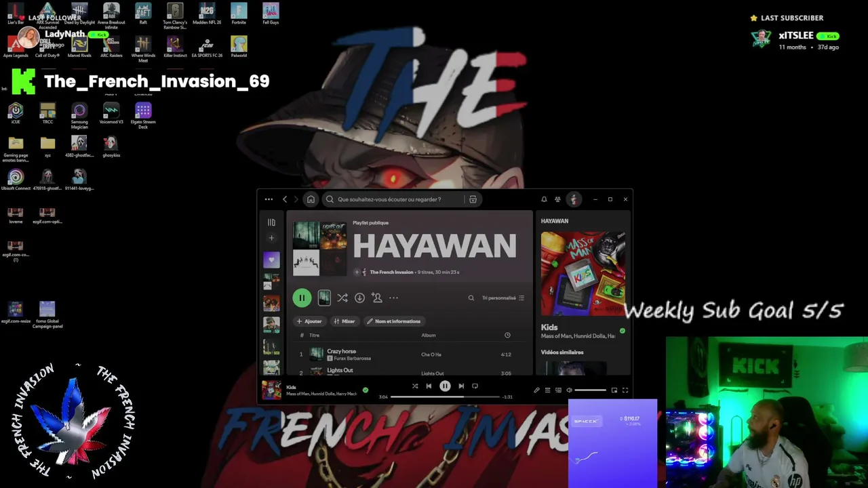Download the HAYAWAN playlist
This screenshot has width=868, height=488.
[359, 298]
